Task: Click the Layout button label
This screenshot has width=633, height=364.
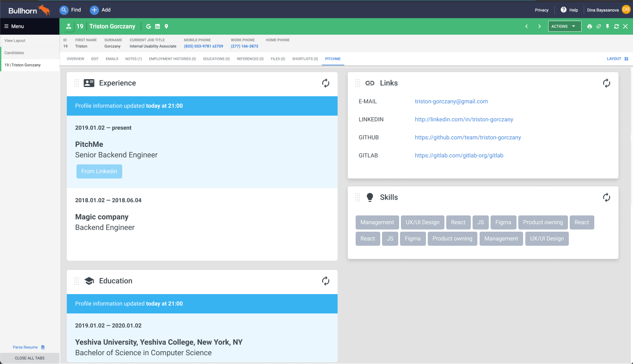Action: click(614, 59)
